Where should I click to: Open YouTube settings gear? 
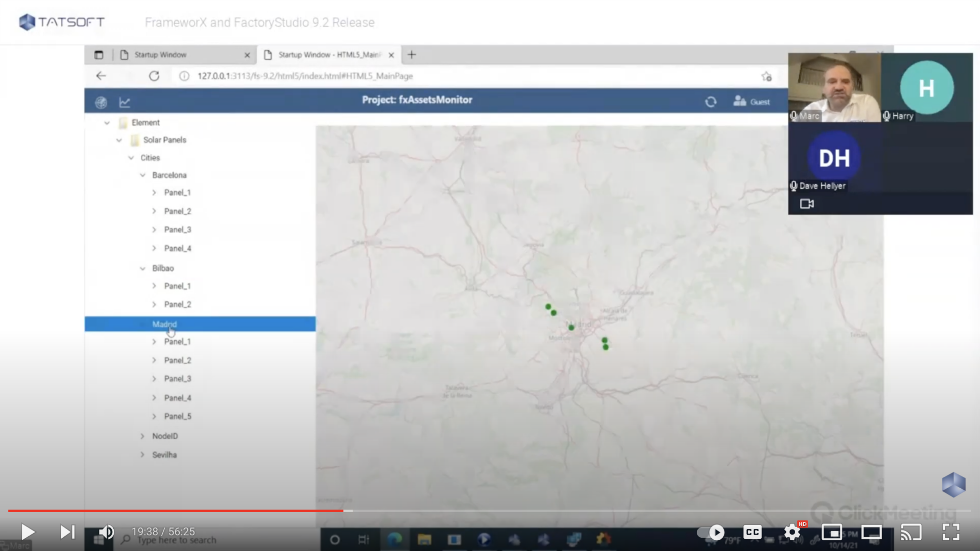tap(792, 532)
